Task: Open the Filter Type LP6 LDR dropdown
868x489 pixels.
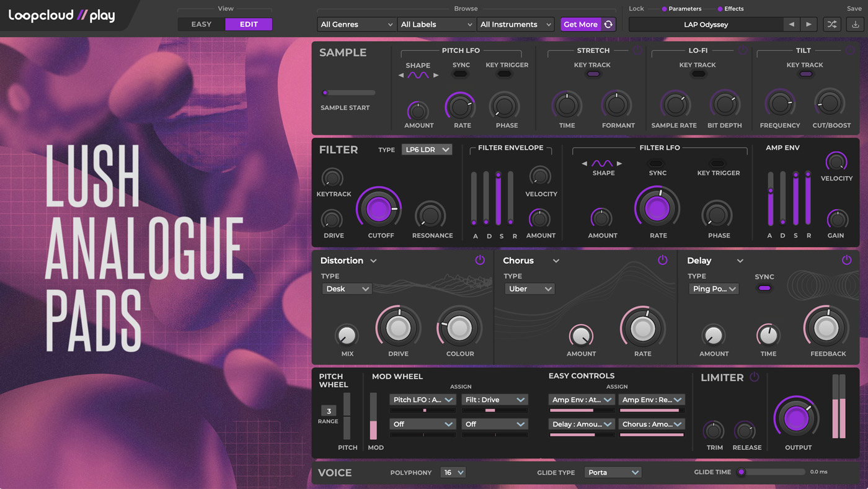Action: (427, 150)
